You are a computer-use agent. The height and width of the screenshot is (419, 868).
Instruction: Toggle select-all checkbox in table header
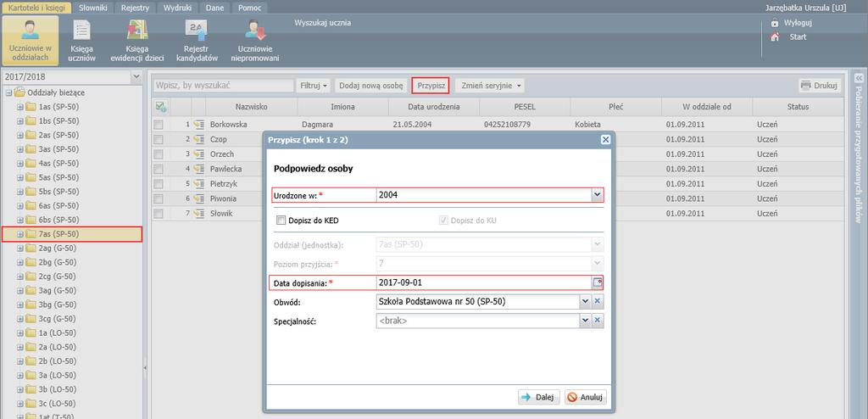coord(161,106)
